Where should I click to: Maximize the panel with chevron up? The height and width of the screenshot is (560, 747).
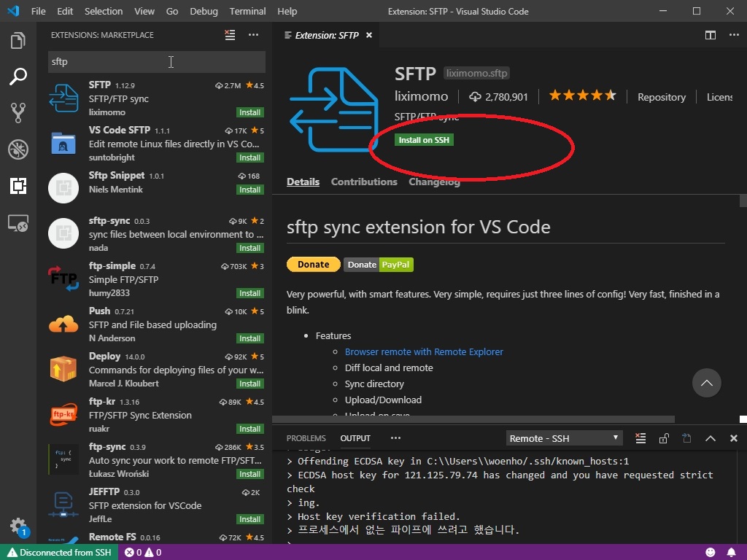[x=711, y=438]
